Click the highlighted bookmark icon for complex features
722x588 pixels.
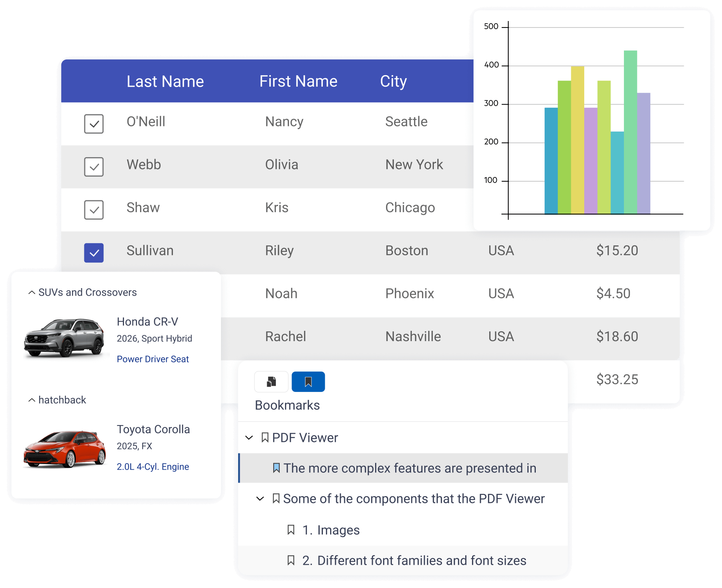276,468
